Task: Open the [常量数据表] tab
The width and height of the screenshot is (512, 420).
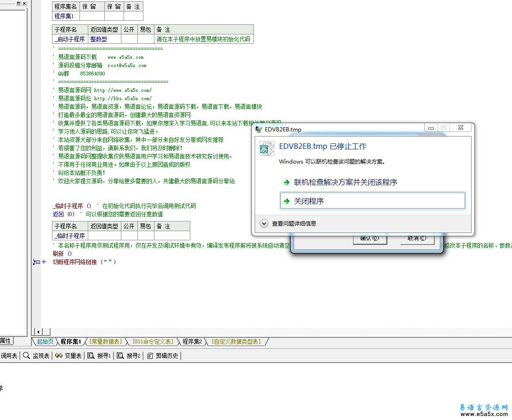Action: click(106, 341)
